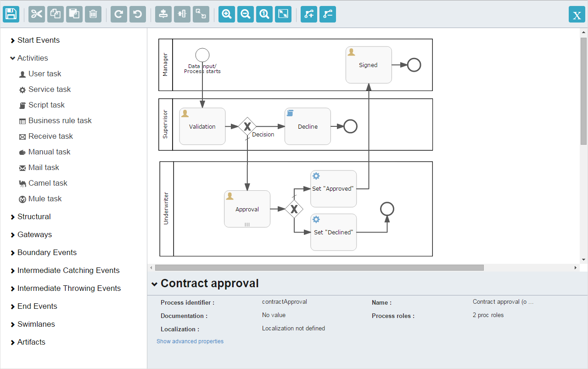Click the add bend-point icon

(309, 14)
